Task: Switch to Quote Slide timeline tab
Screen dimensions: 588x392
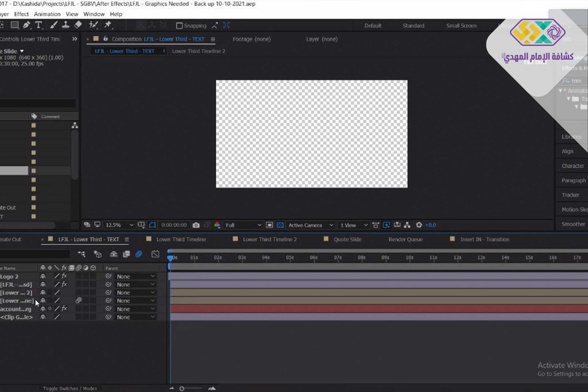Action: coord(347,239)
